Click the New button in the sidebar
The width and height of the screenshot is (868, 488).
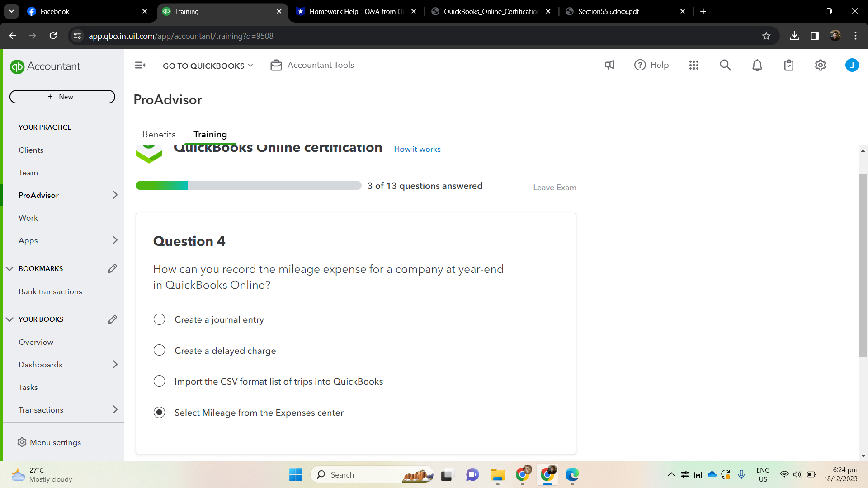coord(62,96)
